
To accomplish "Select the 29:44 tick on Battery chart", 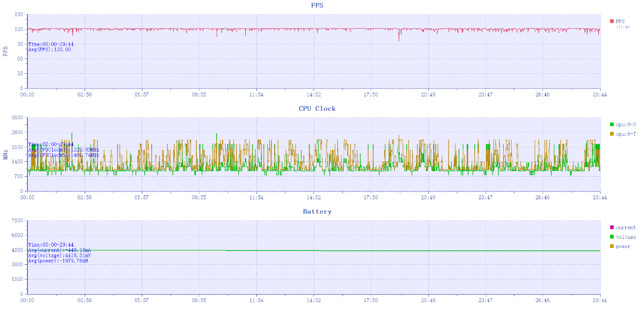I will [x=600, y=300].
